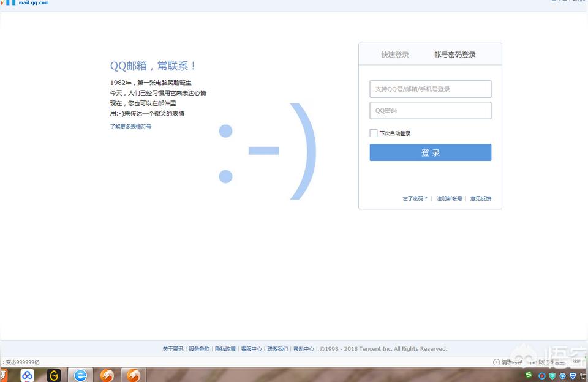
Task: Switch to 快速登录 tab
Action: [395, 54]
